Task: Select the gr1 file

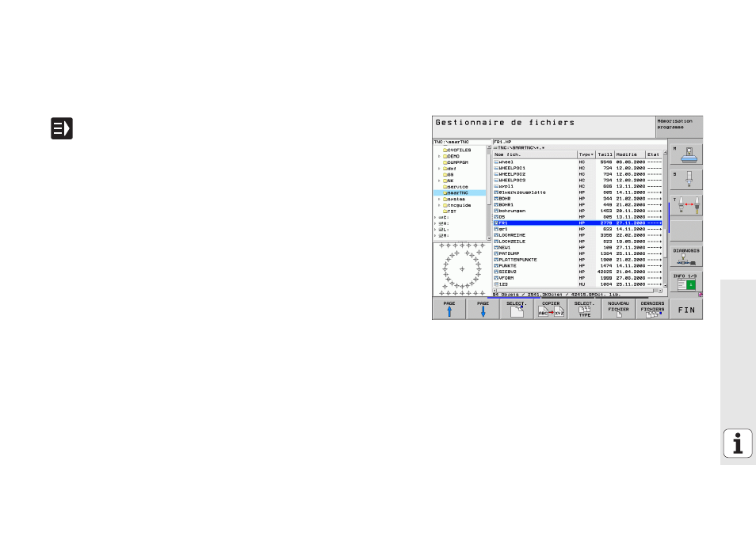Action: (x=578, y=230)
